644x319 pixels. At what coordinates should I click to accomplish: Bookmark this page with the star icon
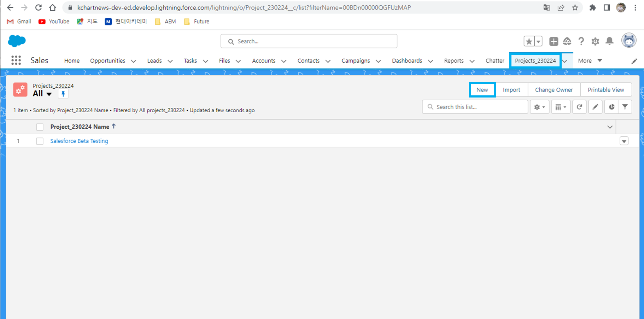(575, 7)
